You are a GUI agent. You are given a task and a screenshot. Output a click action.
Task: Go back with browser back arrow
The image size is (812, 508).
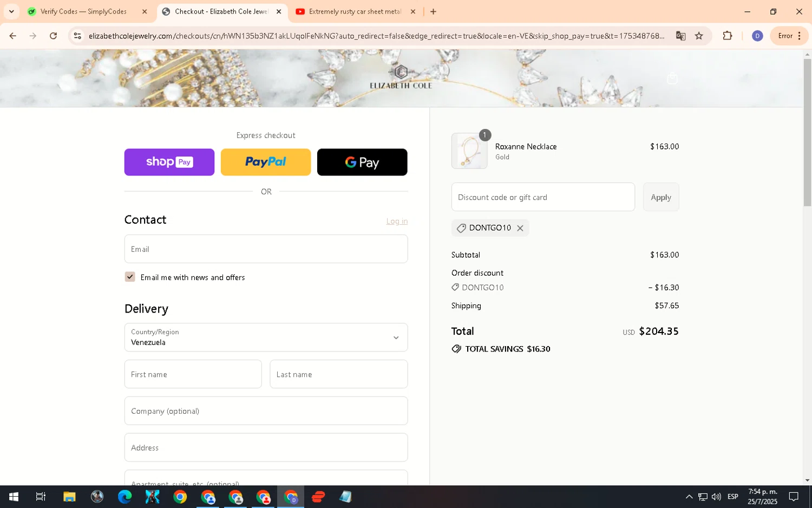pyautogui.click(x=12, y=36)
